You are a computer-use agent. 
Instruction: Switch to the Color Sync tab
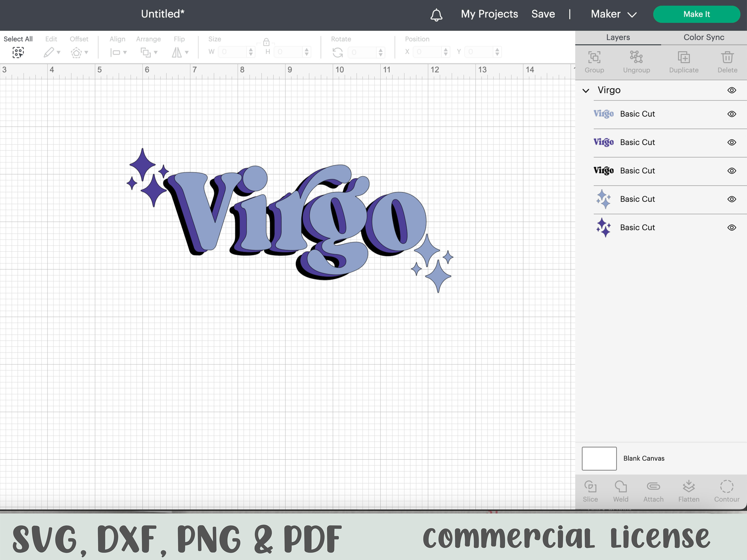(703, 37)
